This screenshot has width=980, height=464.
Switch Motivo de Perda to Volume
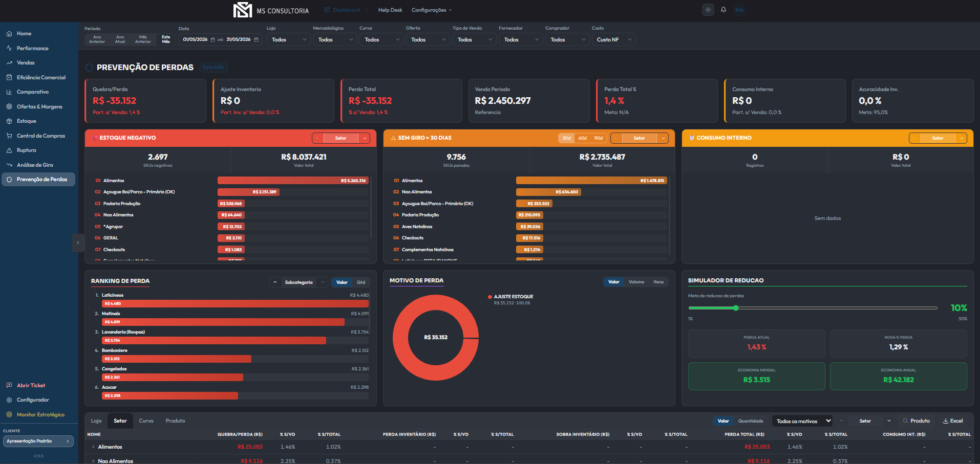click(x=636, y=282)
